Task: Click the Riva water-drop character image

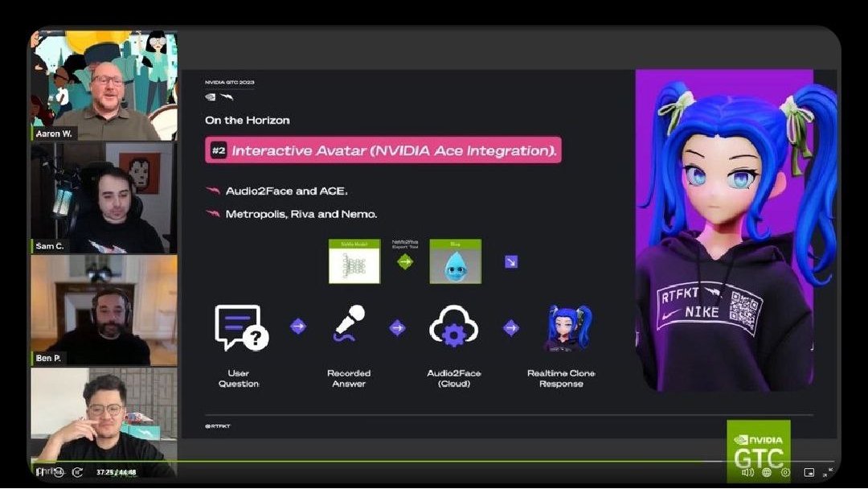Action: tap(456, 261)
